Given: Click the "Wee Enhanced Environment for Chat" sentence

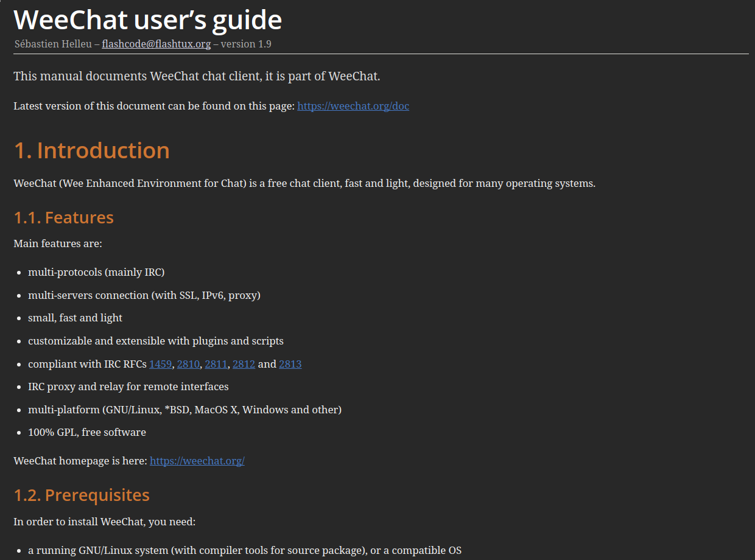Looking at the screenshot, I should coord(304,183).
